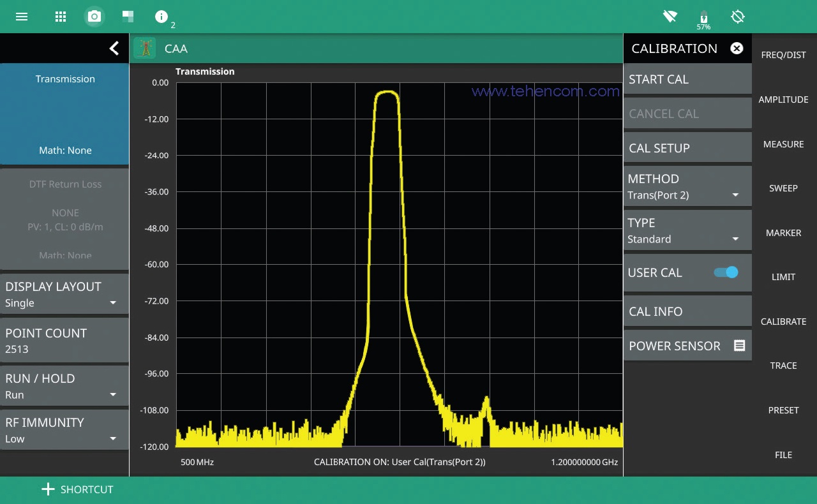Click the Transmission plot title
This screenshot has width=817, height=504.
click(205, 71)
